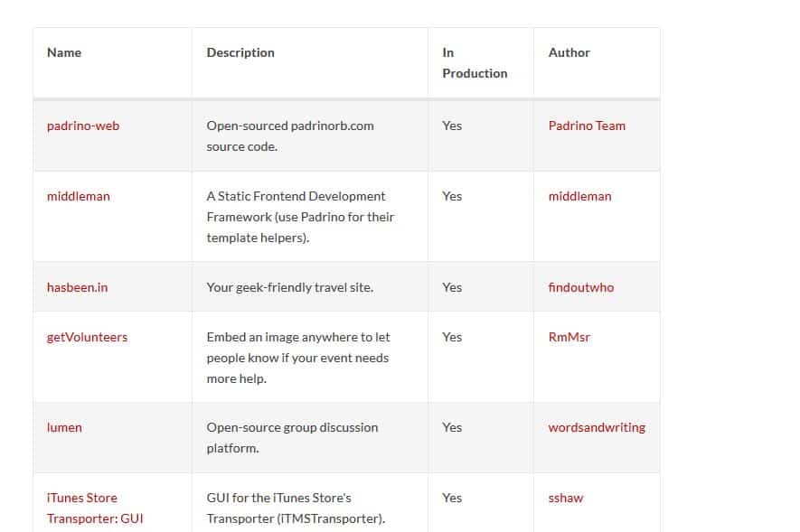Click the padrino-web description cell
Image resolution: width=800 pixels, height=532 pixels.
[x=289, y=135]
